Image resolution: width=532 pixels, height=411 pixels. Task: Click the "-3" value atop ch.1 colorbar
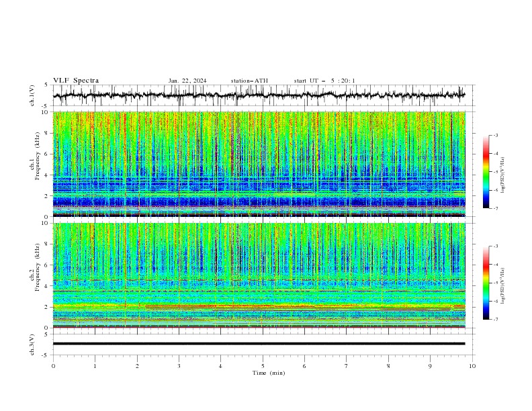tap(496, 135)
